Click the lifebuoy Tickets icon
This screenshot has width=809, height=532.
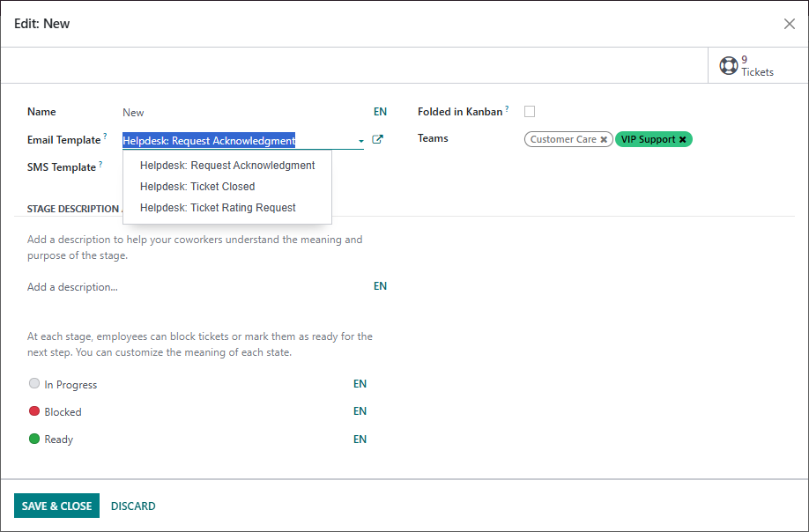tap(728, 65)
